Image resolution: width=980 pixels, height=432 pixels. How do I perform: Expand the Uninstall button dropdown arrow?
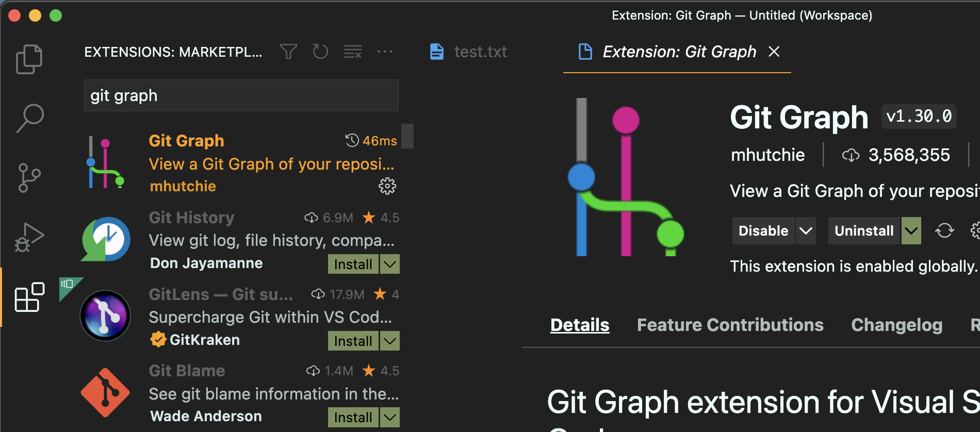(911, 230)
